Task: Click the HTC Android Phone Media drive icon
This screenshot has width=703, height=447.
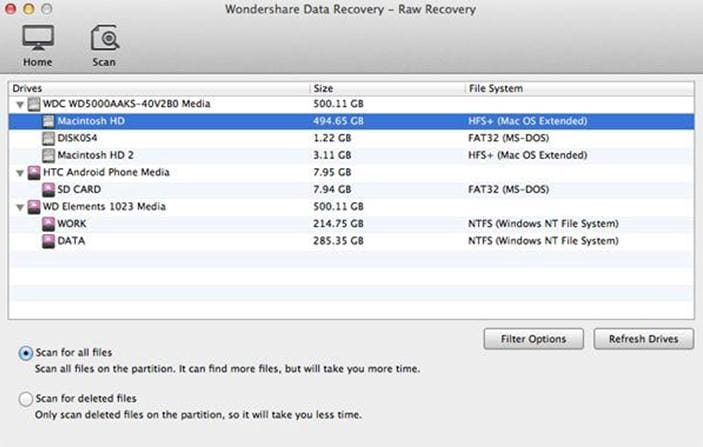Action: [31, 172]
